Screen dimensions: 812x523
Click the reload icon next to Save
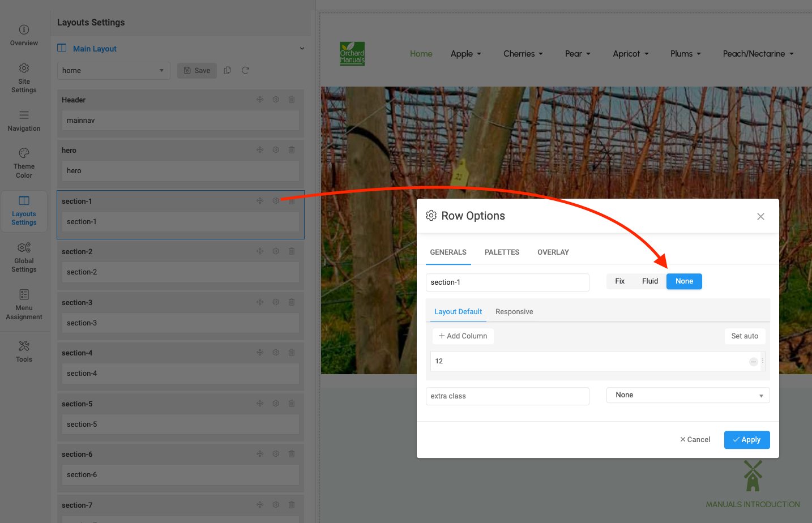click(x=245, y=71)
